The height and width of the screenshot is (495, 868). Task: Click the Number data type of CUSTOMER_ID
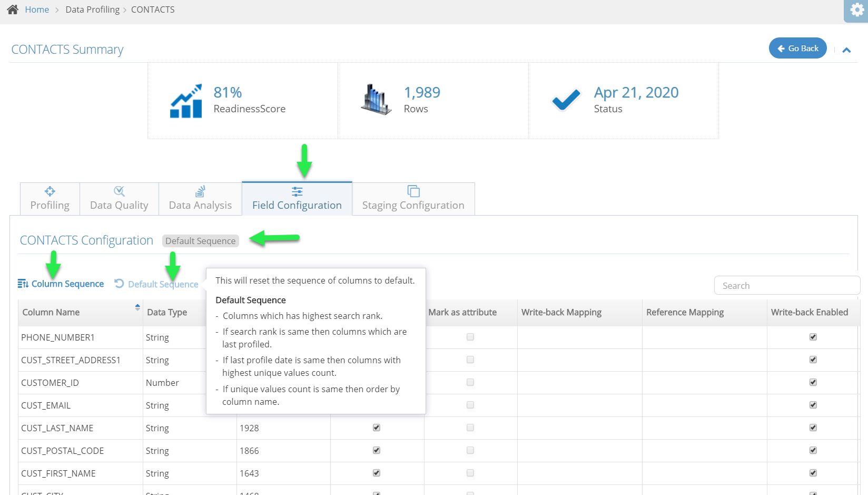pos(162,383)
